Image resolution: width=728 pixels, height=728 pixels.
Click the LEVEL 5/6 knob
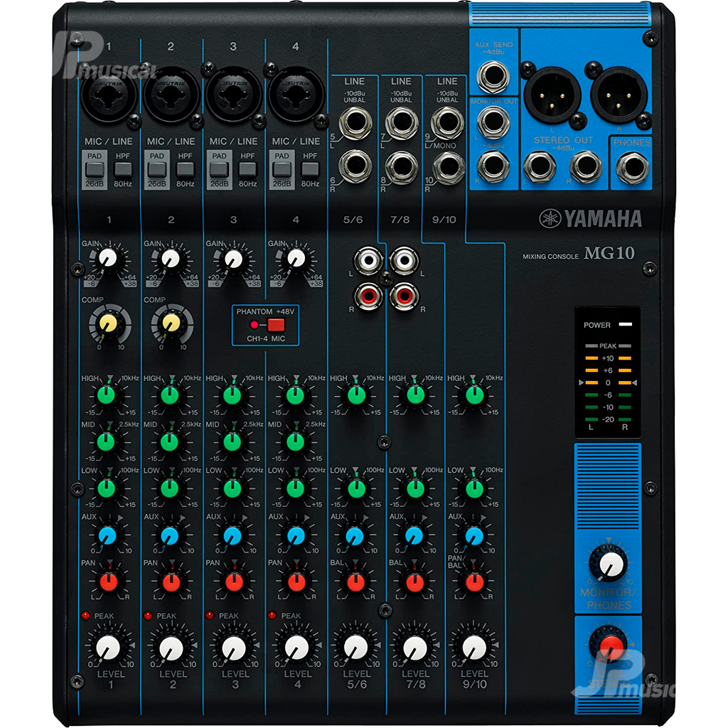point(356,647)
